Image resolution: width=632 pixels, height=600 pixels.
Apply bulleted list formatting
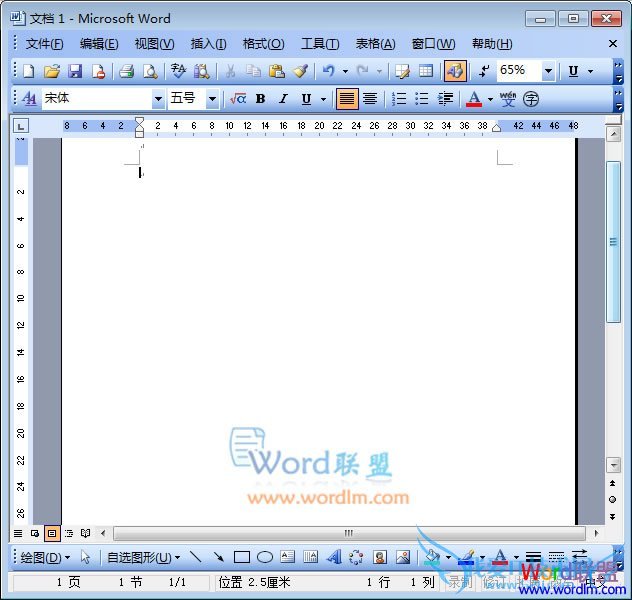tap(422, 98)
